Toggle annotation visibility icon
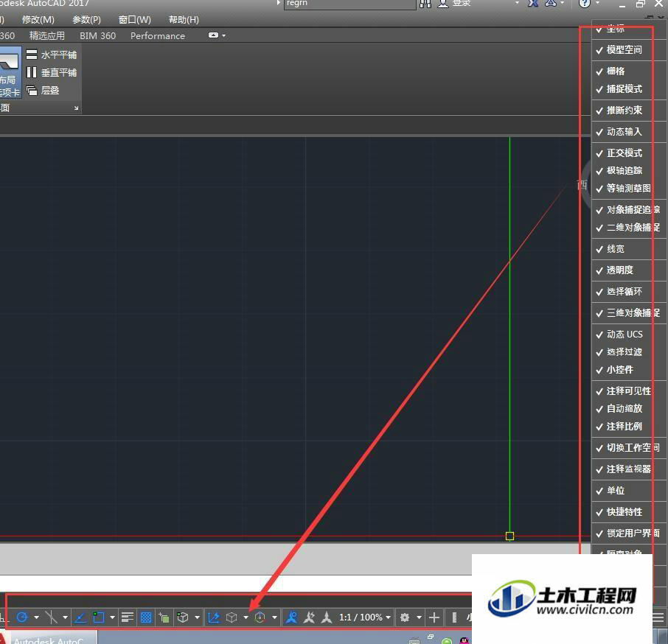This screenshot has width=668, height=644. tap(291, 617)
